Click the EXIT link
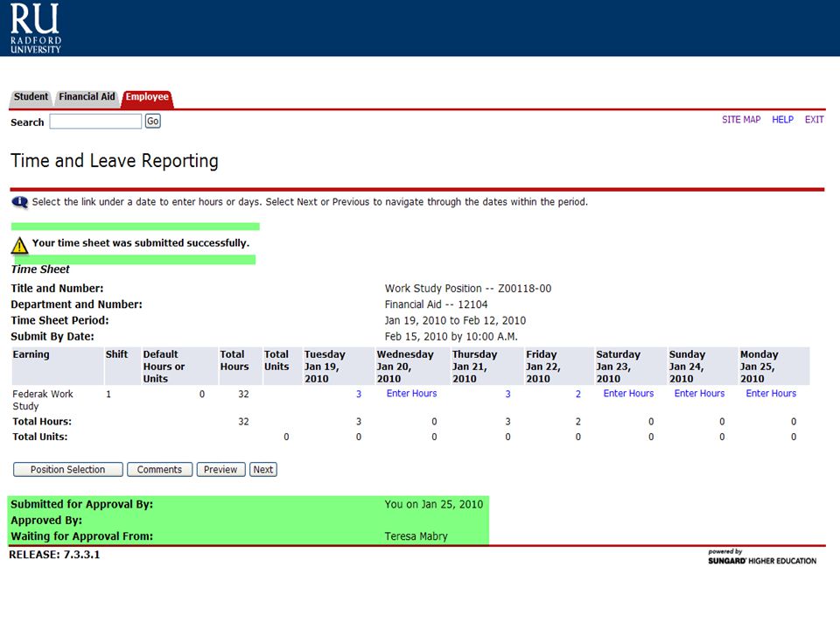Image resolution: width=840 pixels, height=630 pixels. pyautogui.click(x=814, y=120)
